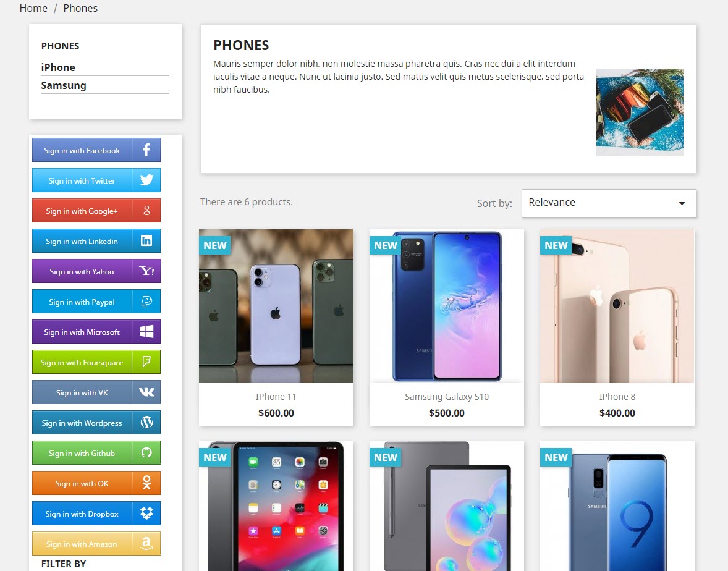Viewport: 728px width, 571px height.
Task: Open the Samsung Galaxy S10 product image
Action: click(447, 306)
